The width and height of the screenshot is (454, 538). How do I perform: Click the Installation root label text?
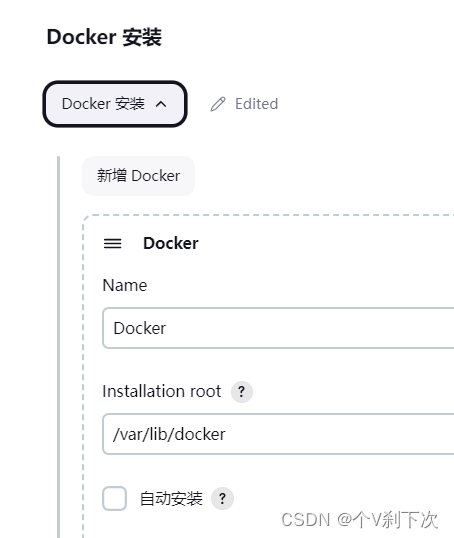[x=162, y=391]
